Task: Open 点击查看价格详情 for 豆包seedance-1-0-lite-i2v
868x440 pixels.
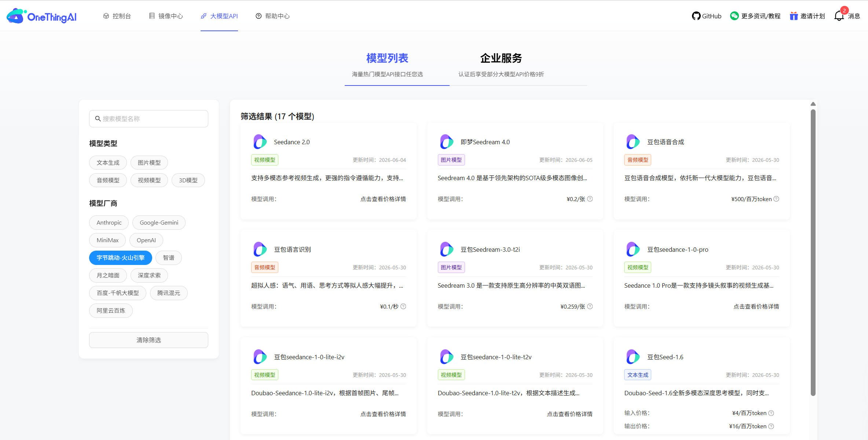Action: (383, 414)
